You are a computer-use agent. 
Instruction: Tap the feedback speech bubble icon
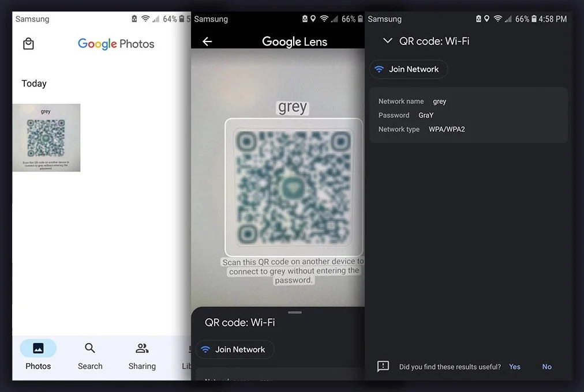coord(383,366)
